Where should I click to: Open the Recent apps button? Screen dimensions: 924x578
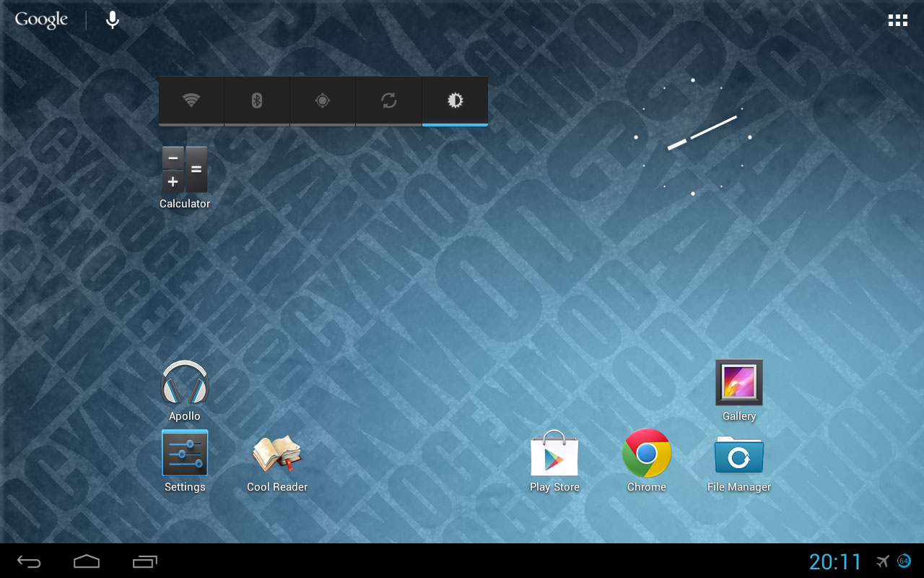tap(144, 561)
